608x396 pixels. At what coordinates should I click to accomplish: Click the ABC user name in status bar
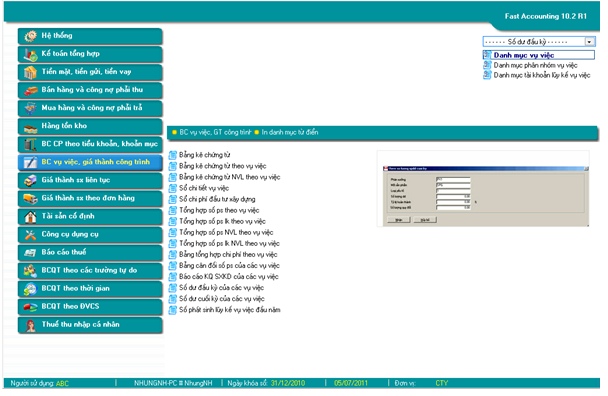pos(62,384)
